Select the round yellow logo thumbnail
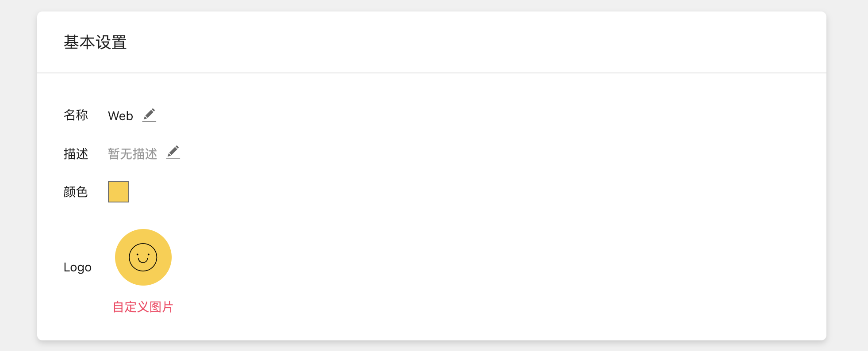Image resolution: width=868 pixels, height=351 pixels. point(143,257)
